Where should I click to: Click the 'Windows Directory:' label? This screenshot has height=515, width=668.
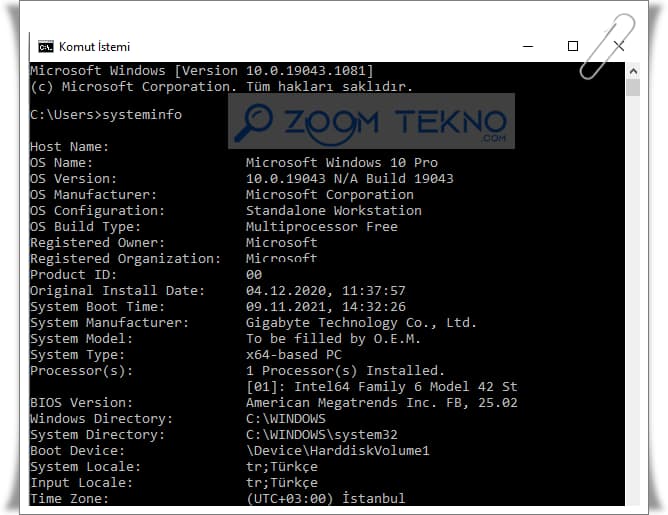tap(101, 419)
